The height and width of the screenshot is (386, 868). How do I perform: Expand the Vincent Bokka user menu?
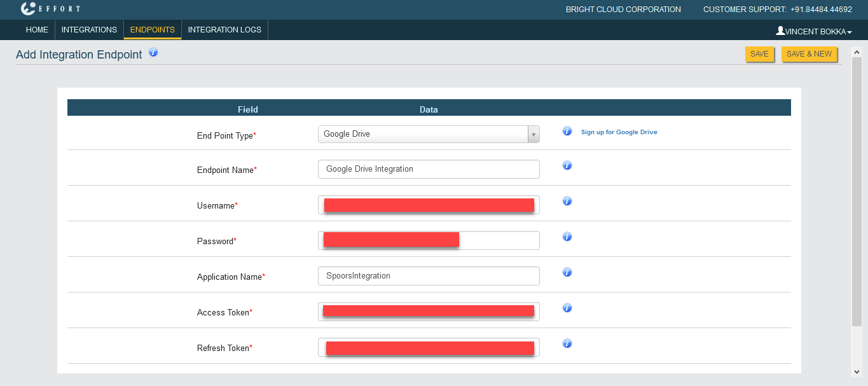click(x=813, y=31)
